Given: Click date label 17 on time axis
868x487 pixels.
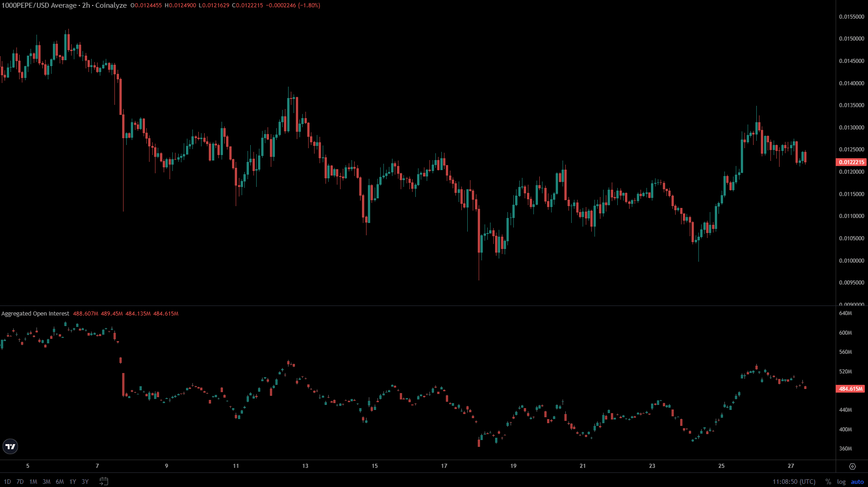Looking at the screenshot, I should pos(444,466).
